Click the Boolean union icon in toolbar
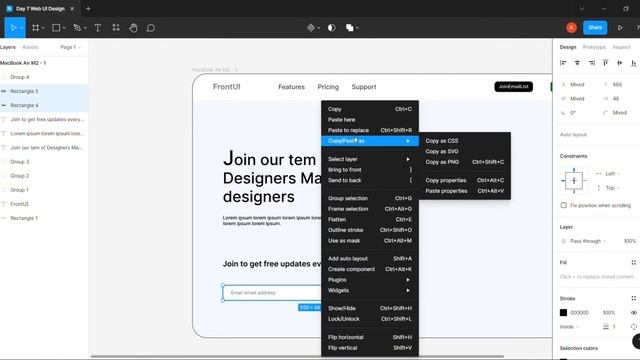Screen dimensions: 640x360 click(x=350, y=28)
